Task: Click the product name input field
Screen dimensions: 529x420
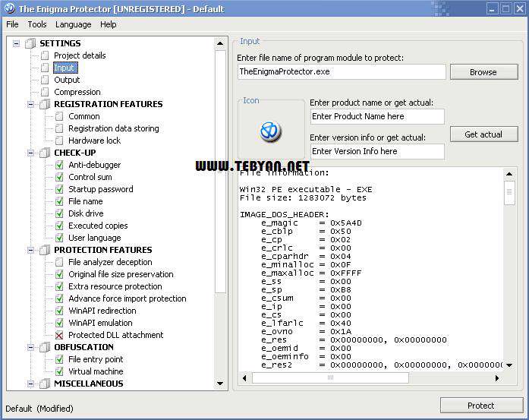Action: (x=377, y=116)
